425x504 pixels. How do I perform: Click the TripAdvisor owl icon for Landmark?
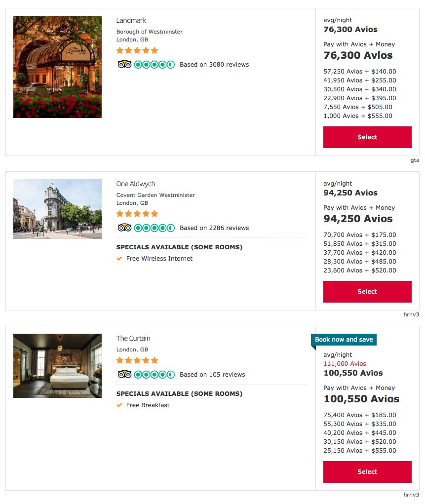pyautogui.click(x=124, y=65)
